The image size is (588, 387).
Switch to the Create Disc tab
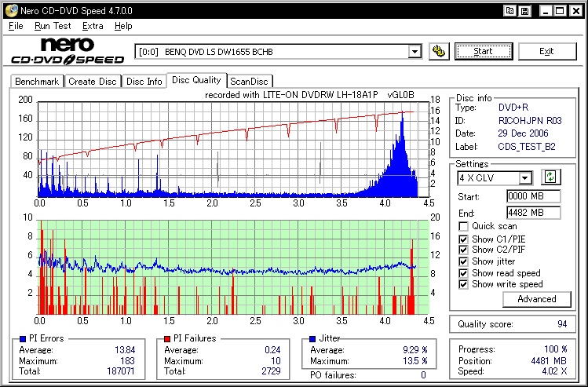[x=93, y=82]
